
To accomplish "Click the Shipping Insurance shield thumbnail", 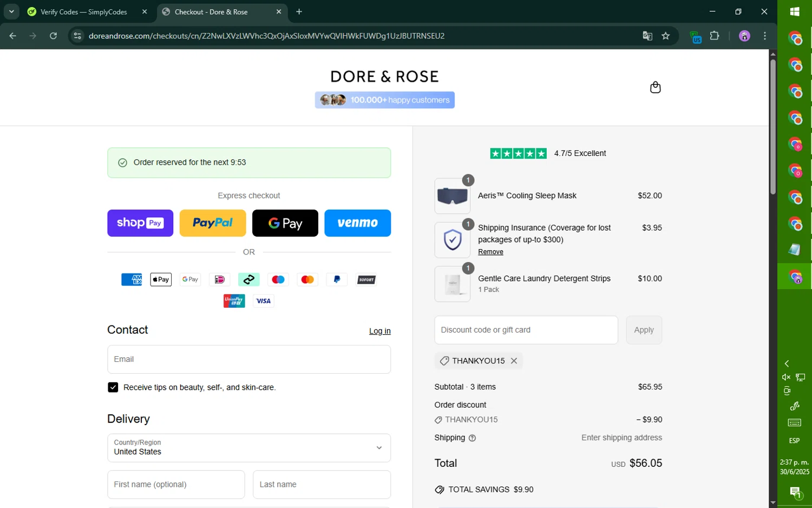I will (x=452, y=240).
